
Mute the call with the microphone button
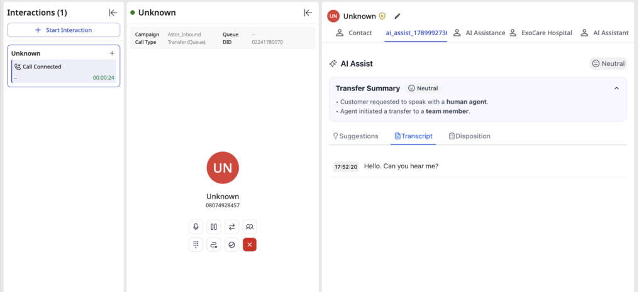click(196, 227)
